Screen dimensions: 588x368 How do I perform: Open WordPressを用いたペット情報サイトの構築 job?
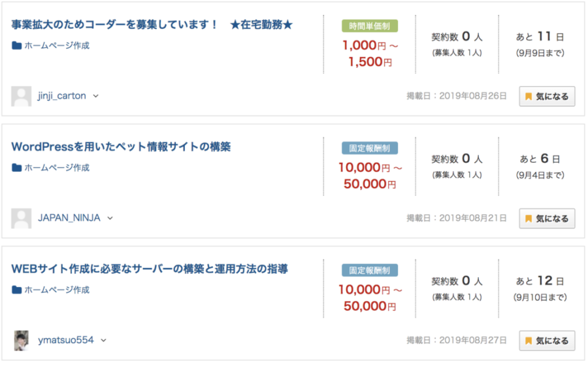[x=121, y=146]
